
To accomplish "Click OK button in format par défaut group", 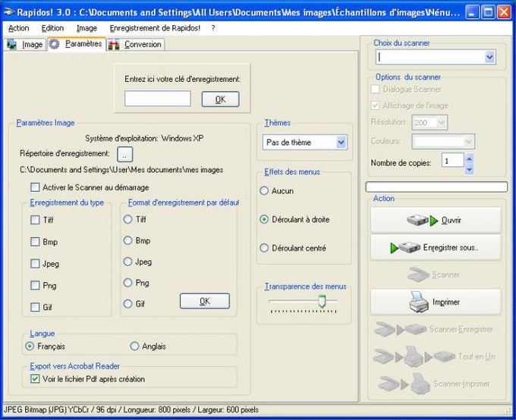I will tap(205, 301).
